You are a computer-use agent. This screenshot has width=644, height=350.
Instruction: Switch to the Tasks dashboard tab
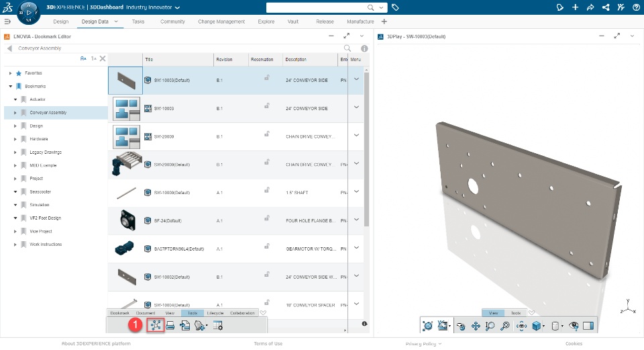(138, 21)
